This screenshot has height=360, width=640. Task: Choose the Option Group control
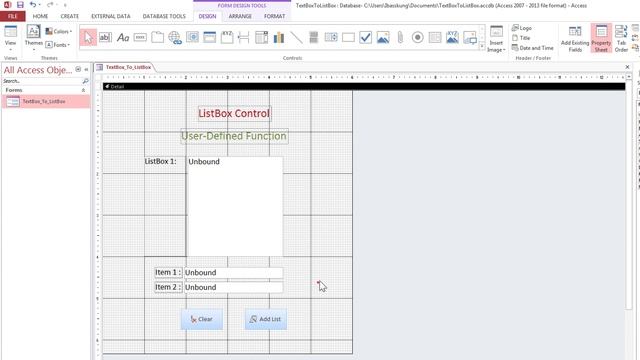[x=227, y=38]
